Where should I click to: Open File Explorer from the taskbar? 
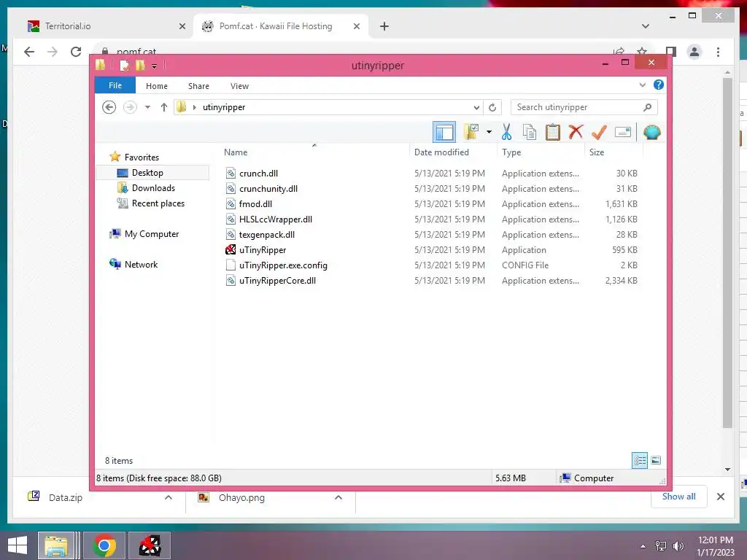pyautogui.click(x=57, y=545)
